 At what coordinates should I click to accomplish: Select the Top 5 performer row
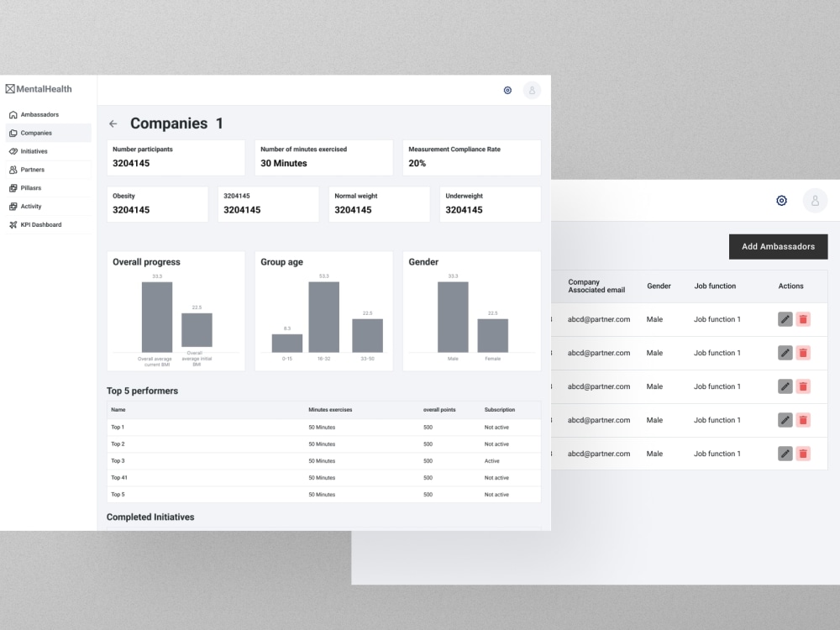coord(323,495)
